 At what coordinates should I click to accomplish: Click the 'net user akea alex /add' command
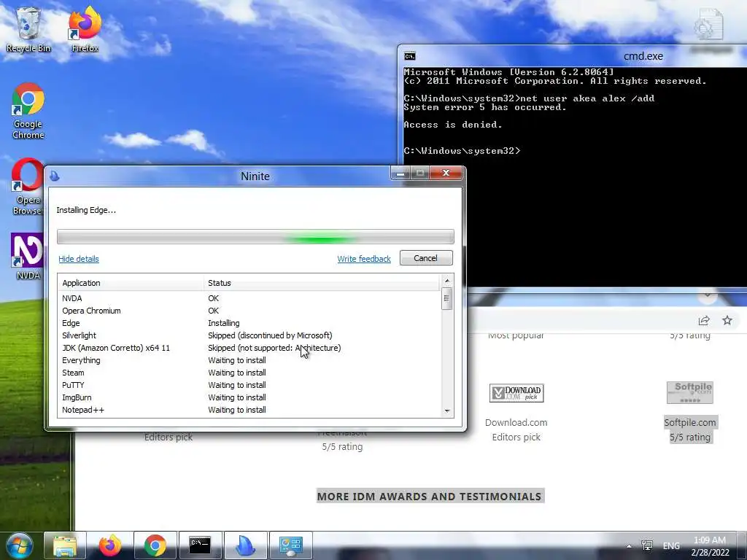click(587, 98)
